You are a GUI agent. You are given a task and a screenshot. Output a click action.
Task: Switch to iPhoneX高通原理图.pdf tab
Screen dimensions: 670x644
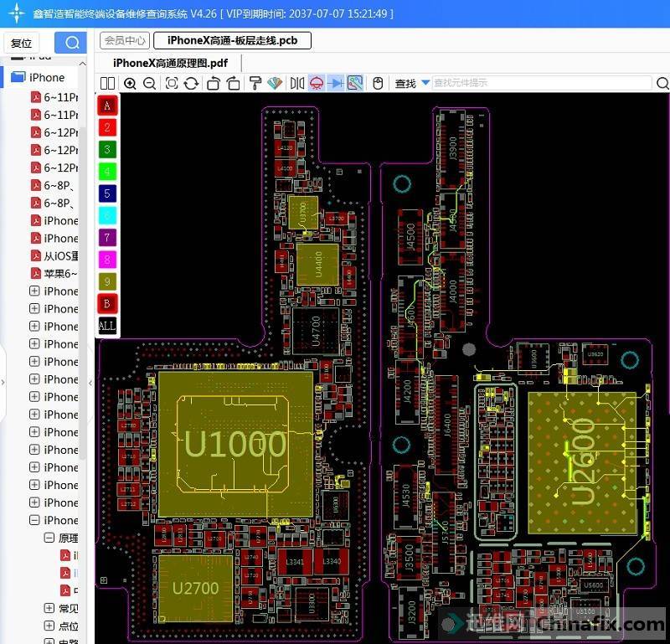click(x=170, y=63)
